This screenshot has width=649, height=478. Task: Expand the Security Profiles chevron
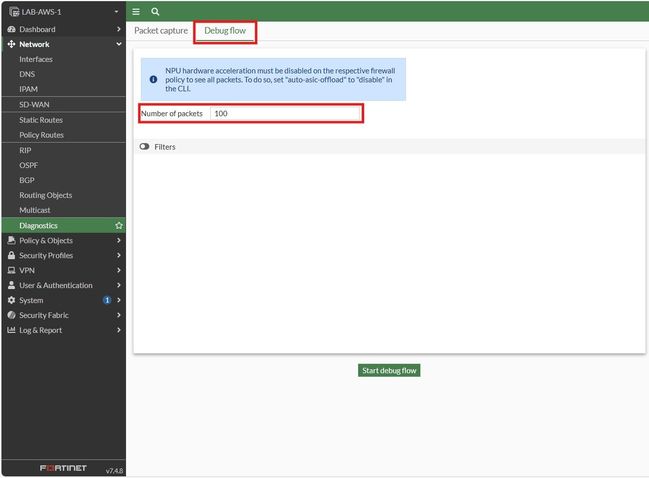pyautogui.click(x=119, y=255)
